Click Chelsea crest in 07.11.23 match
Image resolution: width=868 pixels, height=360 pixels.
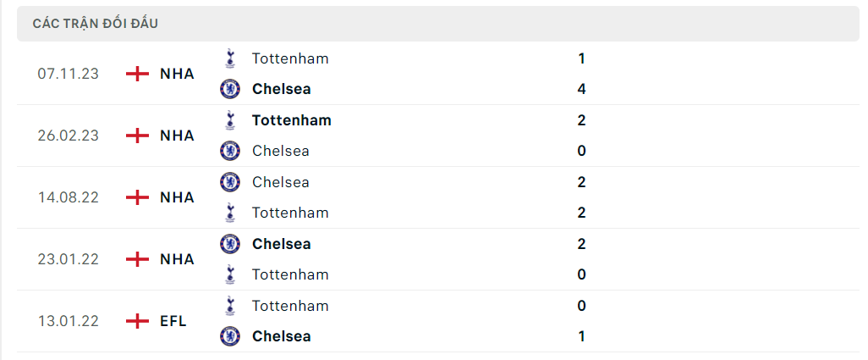(x=229, y=89)
